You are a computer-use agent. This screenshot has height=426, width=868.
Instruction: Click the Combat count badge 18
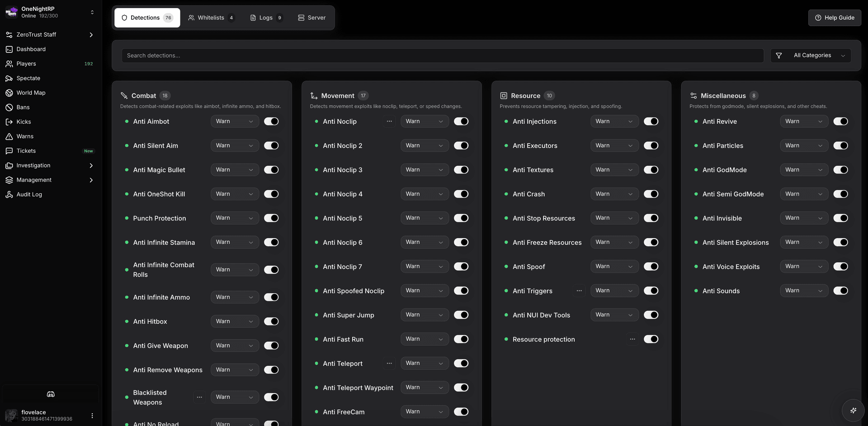click(x=165, y=96)
